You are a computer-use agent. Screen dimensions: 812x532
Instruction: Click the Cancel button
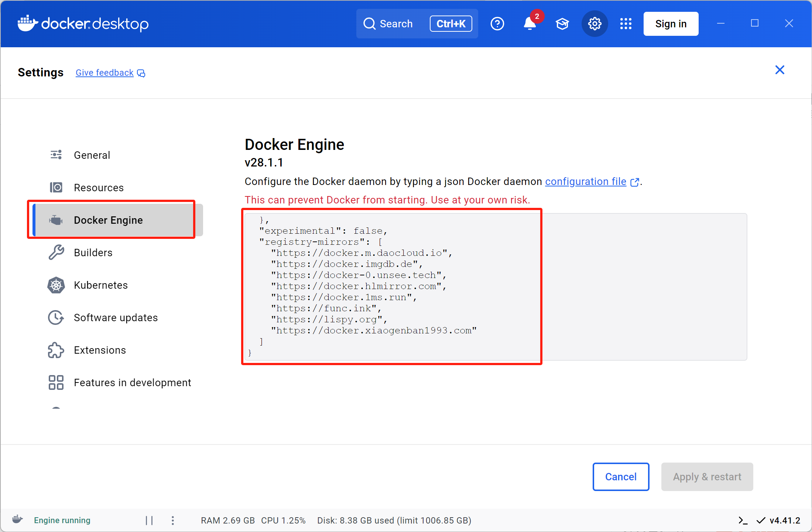(x=621, y=477)
